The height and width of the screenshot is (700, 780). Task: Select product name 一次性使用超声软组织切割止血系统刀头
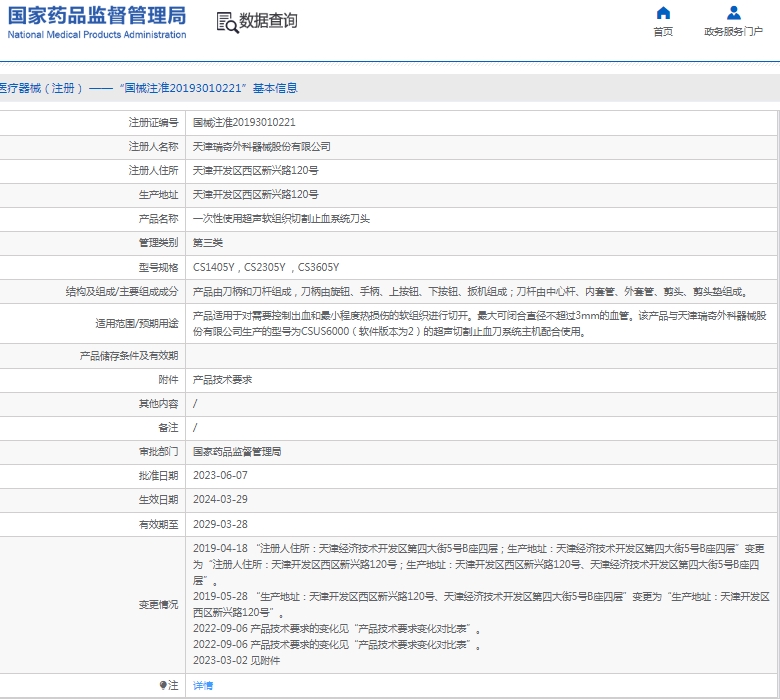[x=281, y=219]
